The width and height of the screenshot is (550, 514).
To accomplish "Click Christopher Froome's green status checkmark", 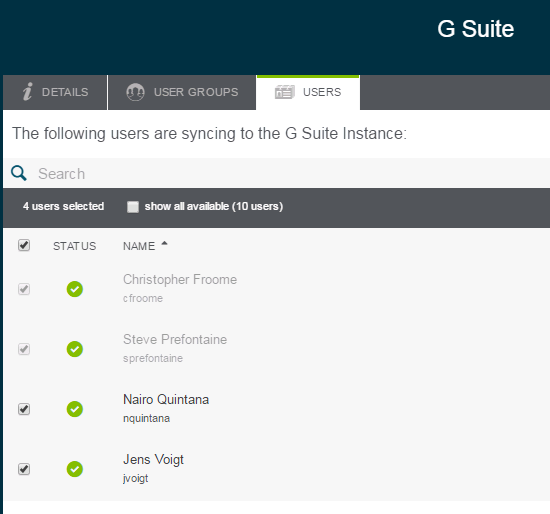I will click(75, 289).
